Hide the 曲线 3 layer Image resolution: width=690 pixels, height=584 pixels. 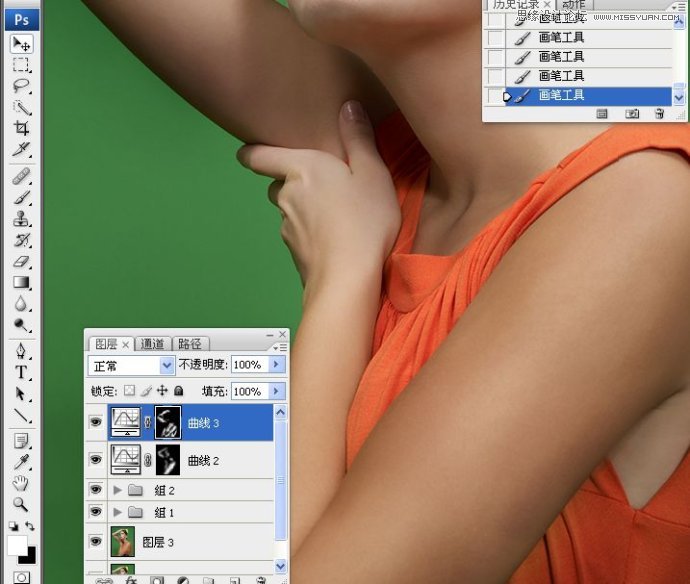tap(95, 422)
